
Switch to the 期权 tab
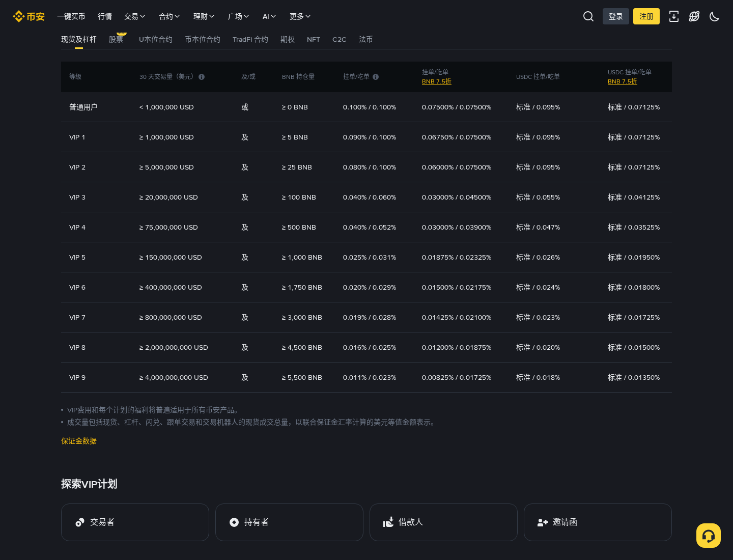coord(288,39)
